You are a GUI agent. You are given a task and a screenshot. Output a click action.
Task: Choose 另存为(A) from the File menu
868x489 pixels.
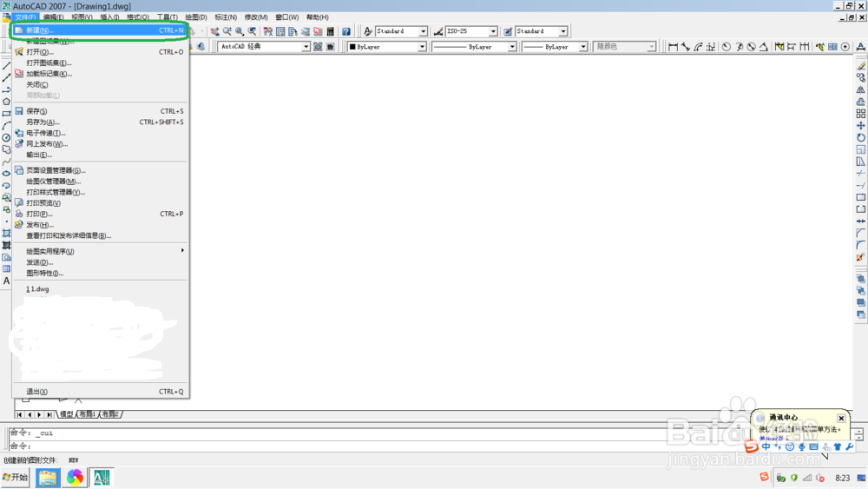[100, 122]
